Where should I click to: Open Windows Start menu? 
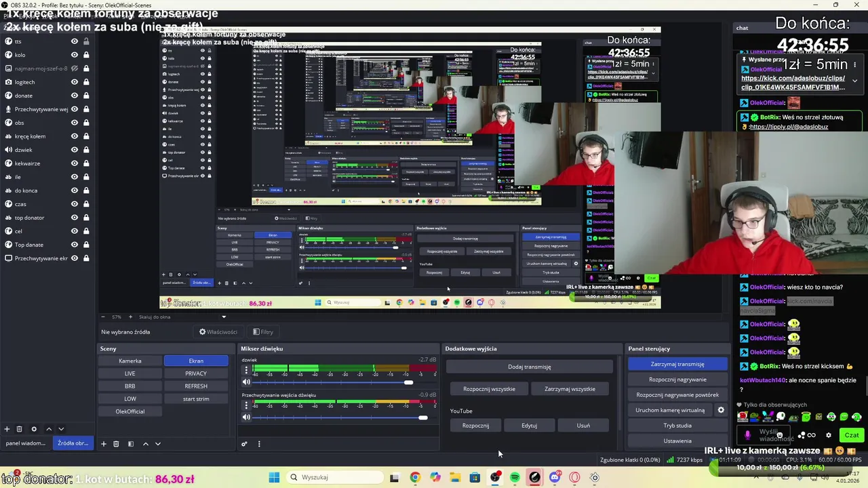tap(274, 477)
